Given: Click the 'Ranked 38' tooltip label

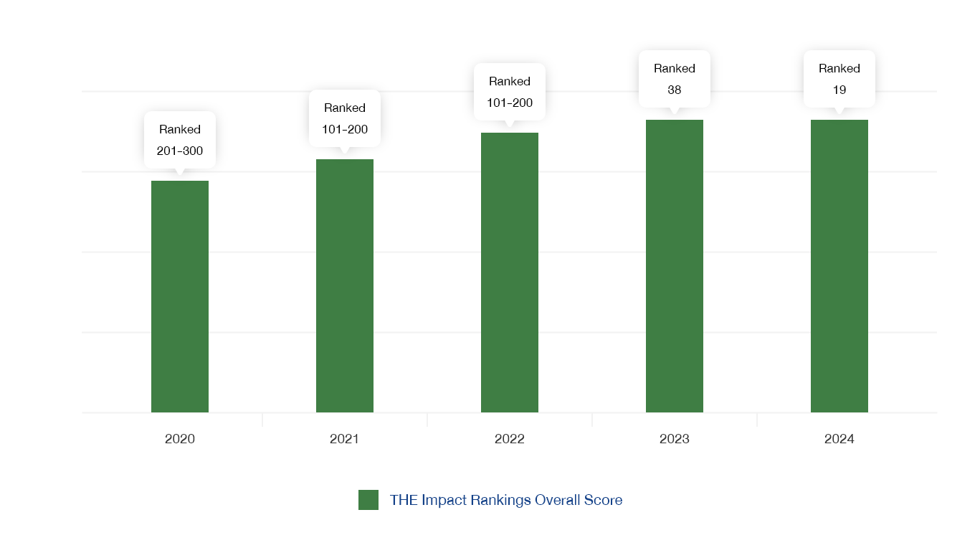Looking at the screenshot, I should coord(675,79).
